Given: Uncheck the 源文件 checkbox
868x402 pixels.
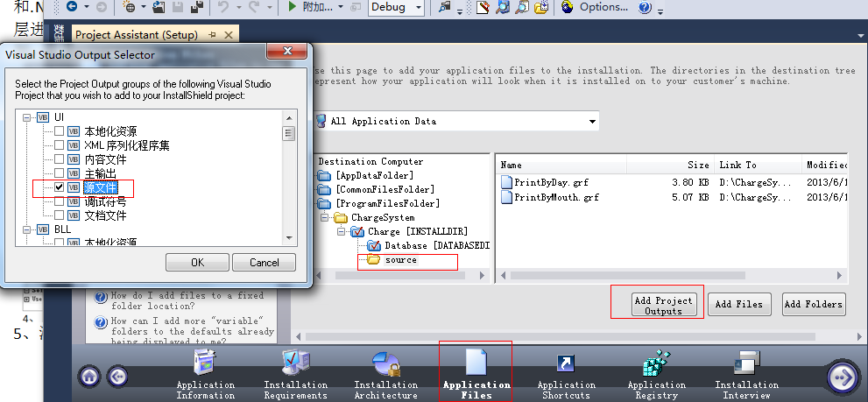Looking at the screenshot, I should point(59,187).
